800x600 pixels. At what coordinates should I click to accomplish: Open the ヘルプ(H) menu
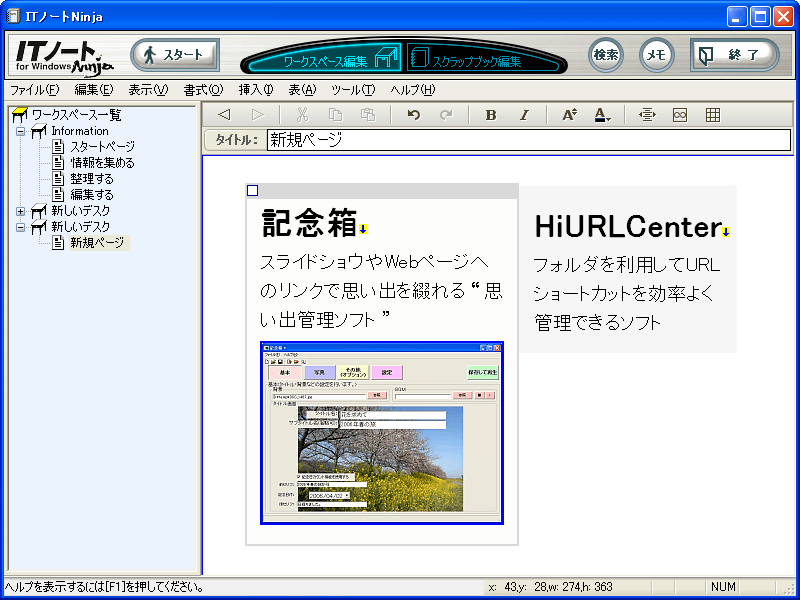[x=412, y=90]
